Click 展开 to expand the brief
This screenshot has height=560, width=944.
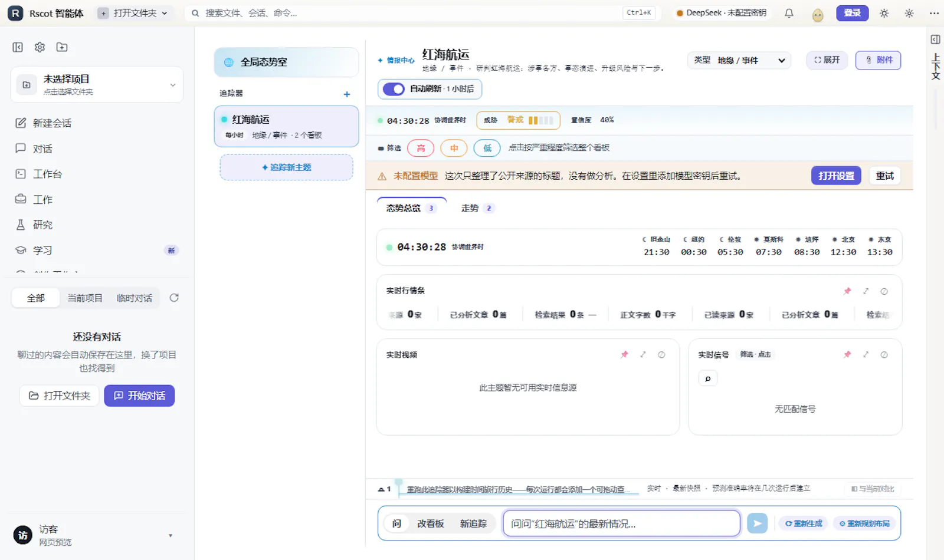827,60
